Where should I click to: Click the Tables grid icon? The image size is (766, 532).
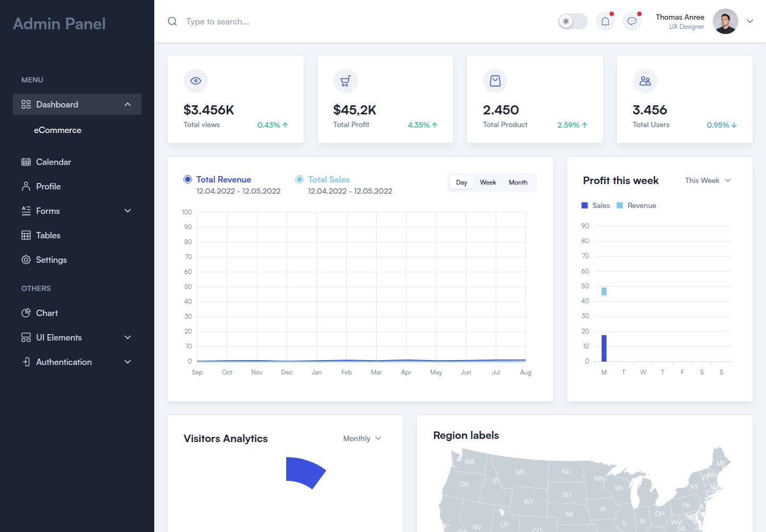[x=26, y=235]
